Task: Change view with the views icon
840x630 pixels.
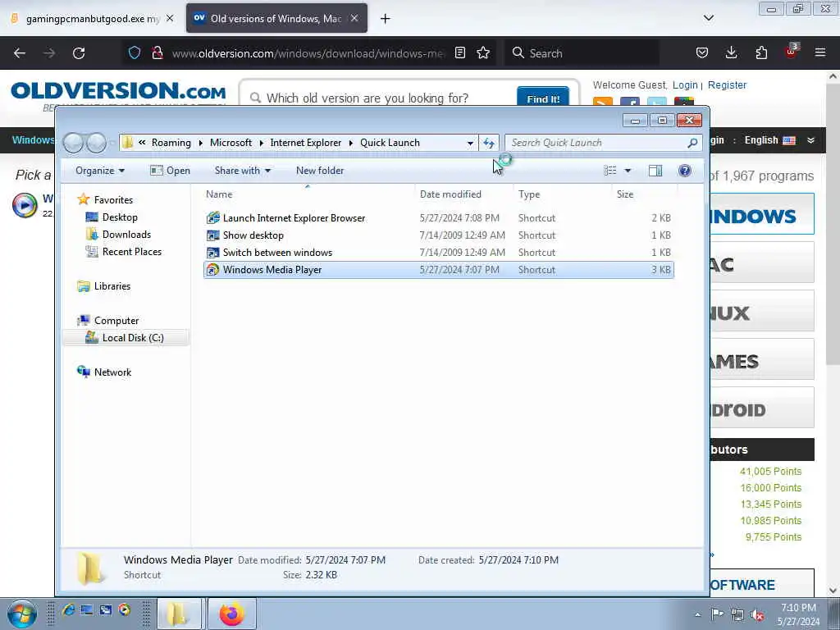Action: [x=609, y=171]
